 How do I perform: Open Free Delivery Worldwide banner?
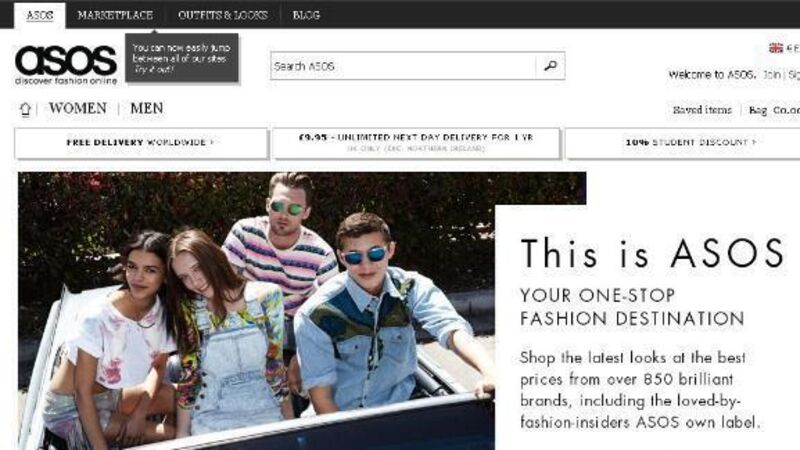141,143
